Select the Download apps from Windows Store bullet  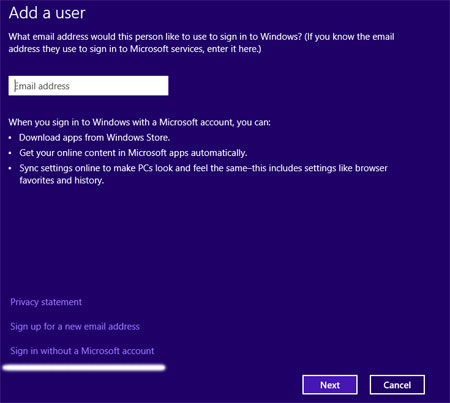[94, 137]
